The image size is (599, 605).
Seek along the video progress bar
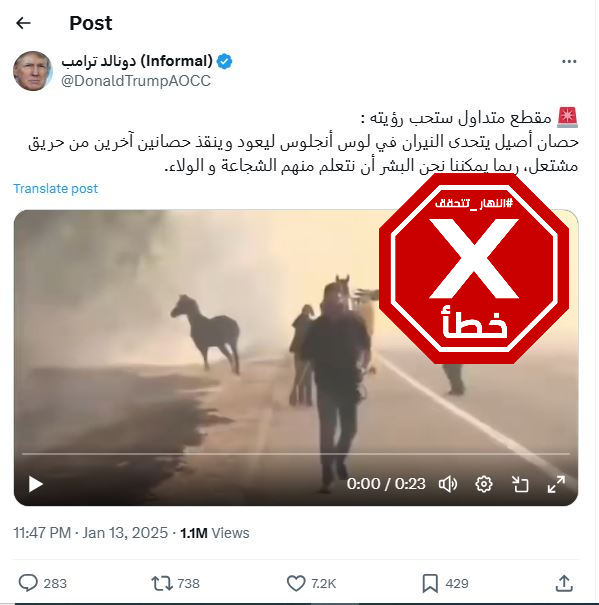pos(296,454)
